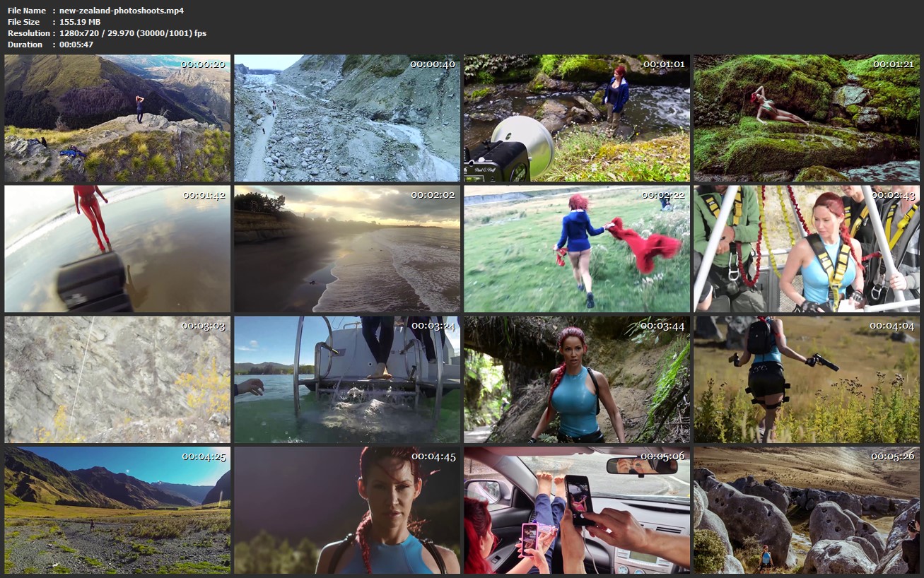This screenshot has width=924, height=578.
Task: Select the mossy rocks frame at 00:01:21
Action: (x=807, y=118)
